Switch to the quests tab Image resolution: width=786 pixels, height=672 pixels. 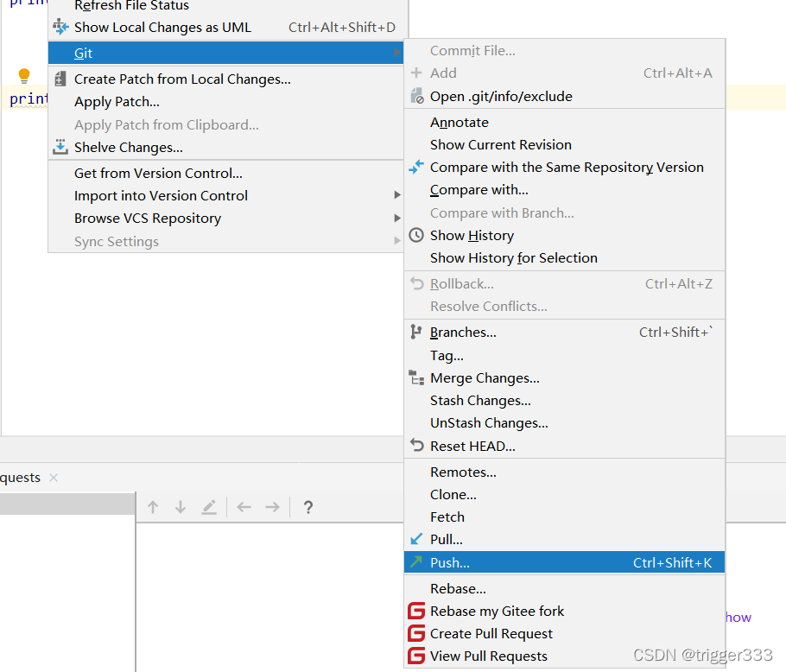[x=20, y=478]
